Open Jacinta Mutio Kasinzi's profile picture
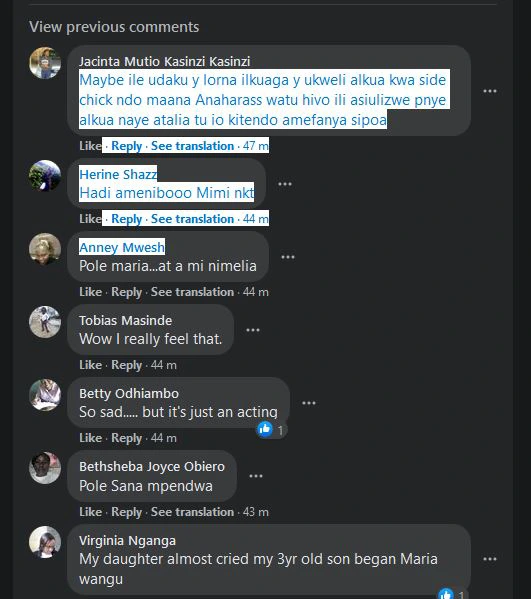This screenshot has width=531, height=599. pos(45,63)
